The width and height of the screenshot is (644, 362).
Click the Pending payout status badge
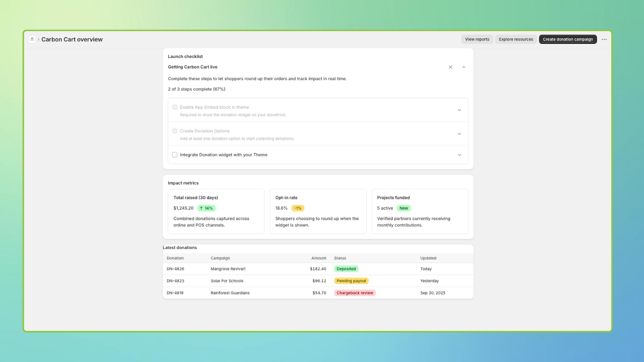pyautogui.click(x=351, y=281)
